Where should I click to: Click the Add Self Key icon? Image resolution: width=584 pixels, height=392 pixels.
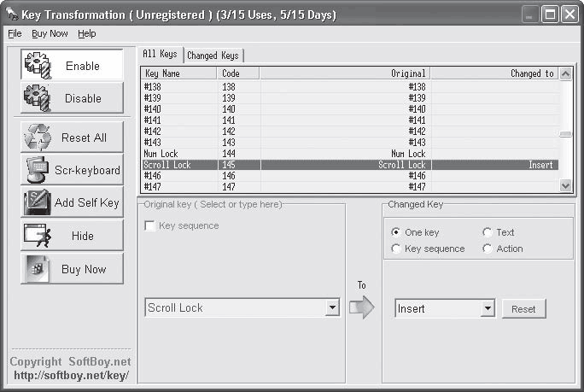(x=37, y=202)
